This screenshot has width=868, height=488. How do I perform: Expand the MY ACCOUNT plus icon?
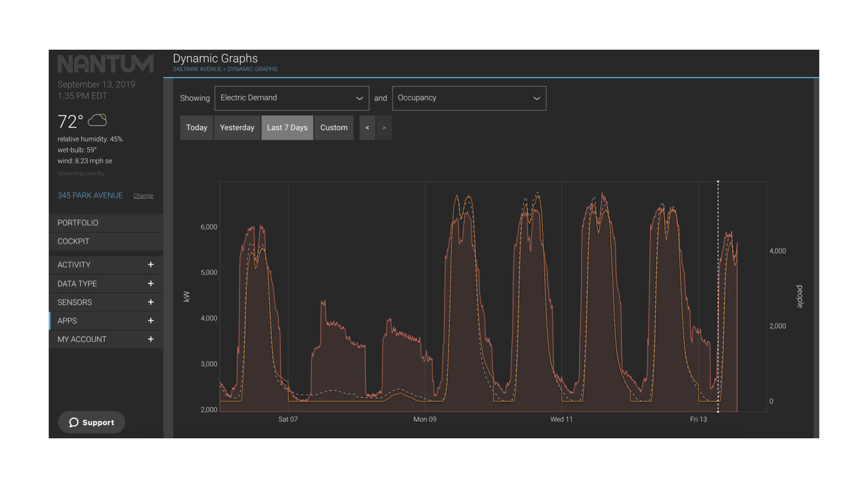151,339
